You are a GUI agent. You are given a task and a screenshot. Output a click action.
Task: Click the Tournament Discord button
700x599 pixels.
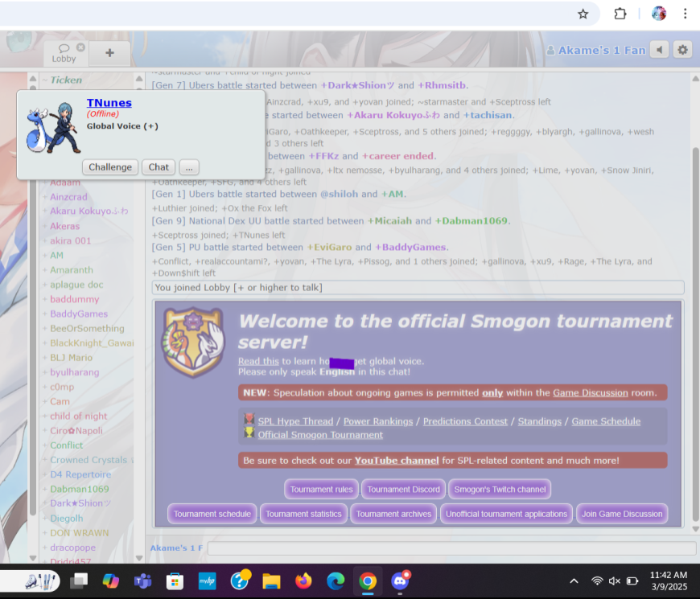[x=404, y=490]
